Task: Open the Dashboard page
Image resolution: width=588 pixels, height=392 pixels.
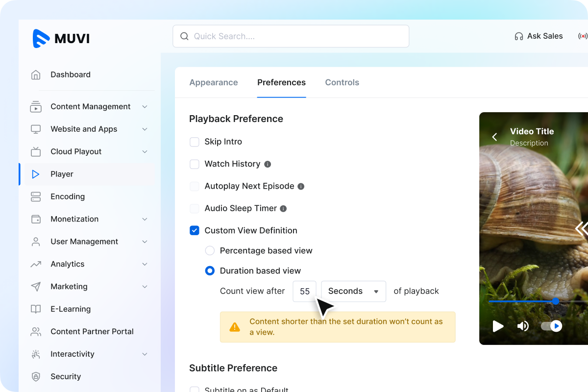Action: (70, 74)
